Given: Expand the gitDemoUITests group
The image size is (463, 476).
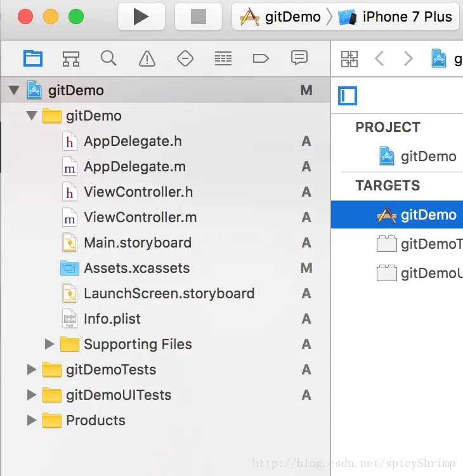Looking at the screenshot, I should coord(32,395).
